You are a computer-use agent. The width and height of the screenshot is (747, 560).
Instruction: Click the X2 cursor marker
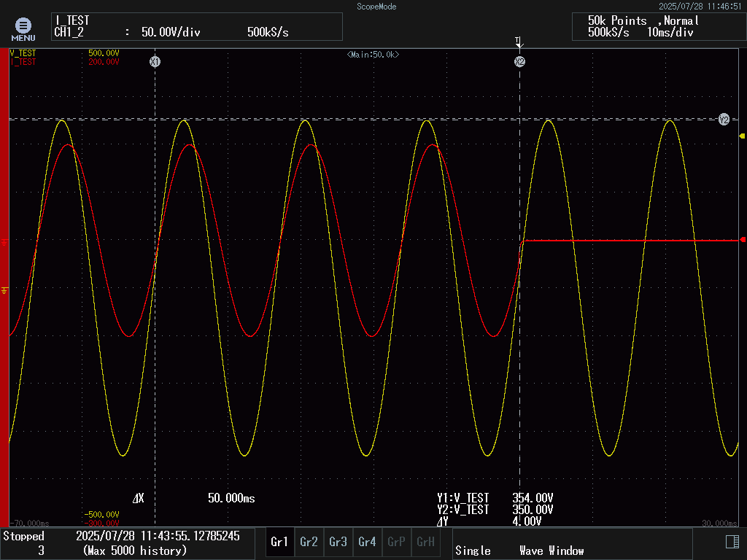pyautogui.click(x=519, y=62)
